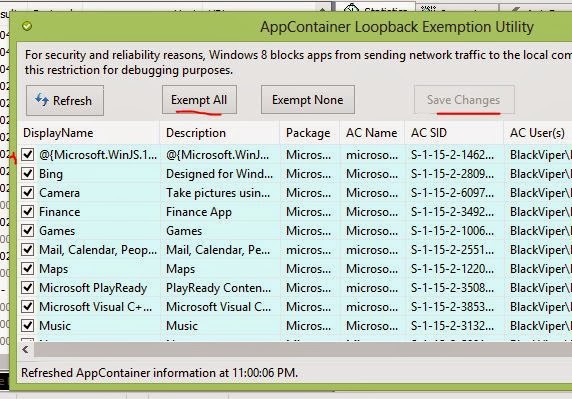Click the 'Designed for Wind...' description cell
Viewport: 572px width, 399px height.
[x=219, y=174]
